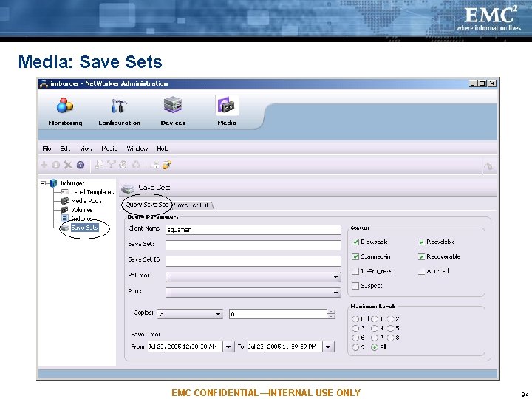Open the Configuration tools icon
The image size is (532, 399).
pos(119,106)
